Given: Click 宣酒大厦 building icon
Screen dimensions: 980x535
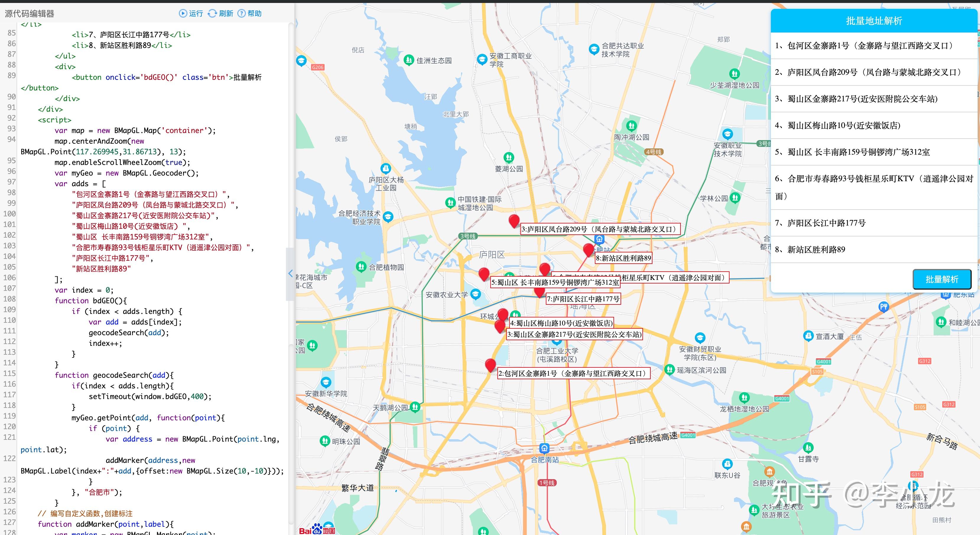Looking at the screenshot, I should pyautogui.click(x=808, y=336).
